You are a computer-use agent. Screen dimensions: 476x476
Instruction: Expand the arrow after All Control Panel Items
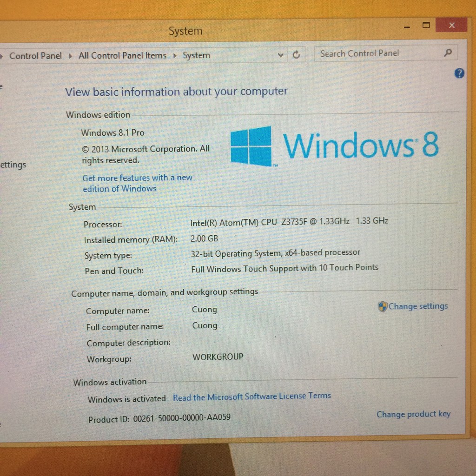[x=175, y=56]
